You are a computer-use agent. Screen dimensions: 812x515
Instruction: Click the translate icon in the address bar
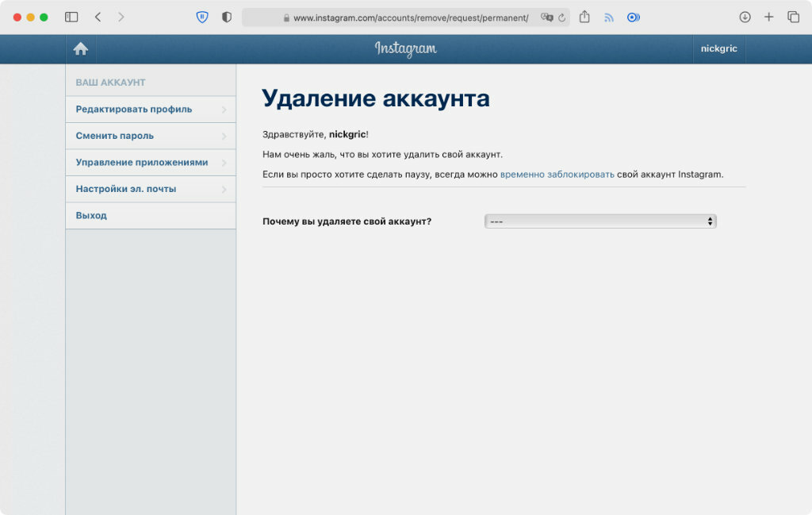(x=547, y=17)
